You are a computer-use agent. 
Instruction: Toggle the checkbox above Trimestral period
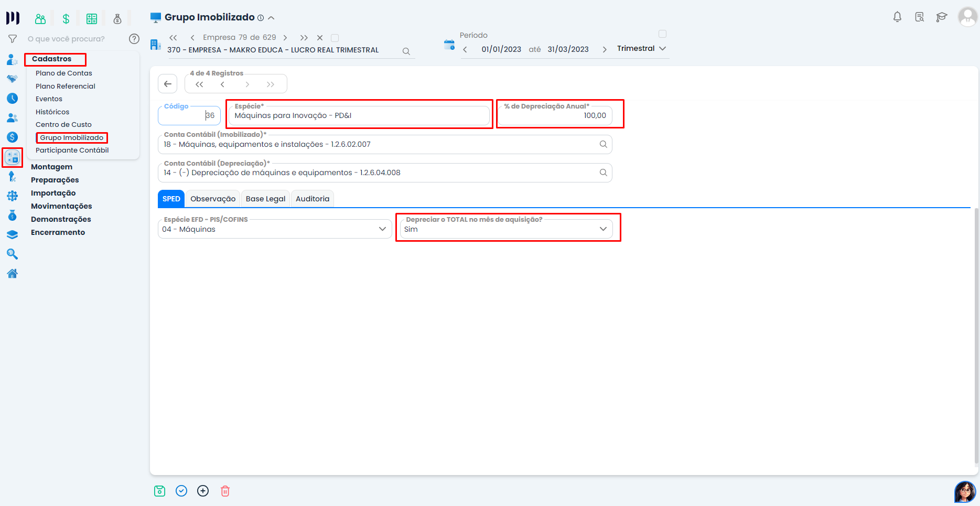(x=662, y=34)
